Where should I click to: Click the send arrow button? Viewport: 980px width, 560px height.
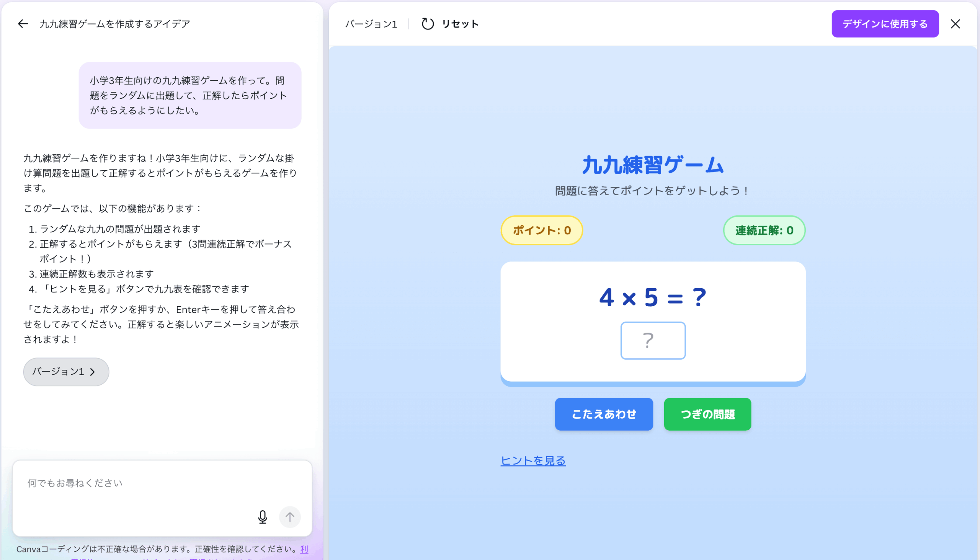tap(290, 517)
